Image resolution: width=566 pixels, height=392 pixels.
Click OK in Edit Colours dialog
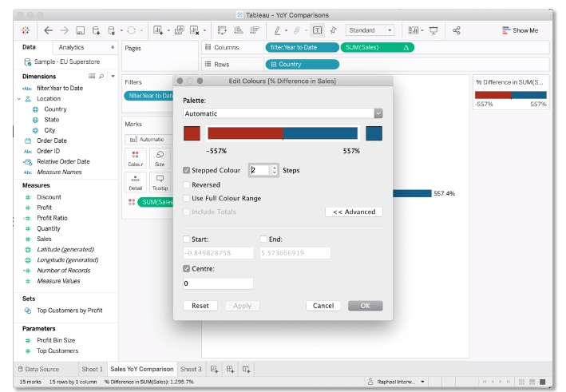click(366, 306)
